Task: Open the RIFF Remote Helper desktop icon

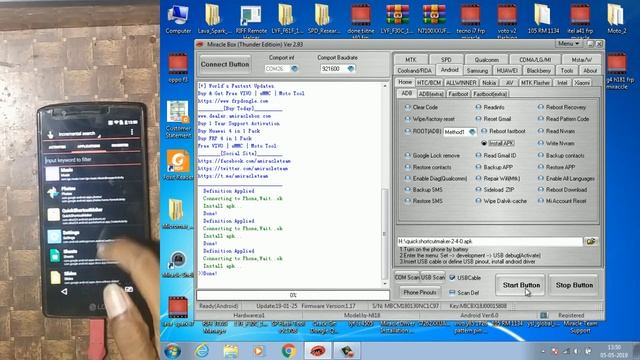Action: click(x=251, y=20)
